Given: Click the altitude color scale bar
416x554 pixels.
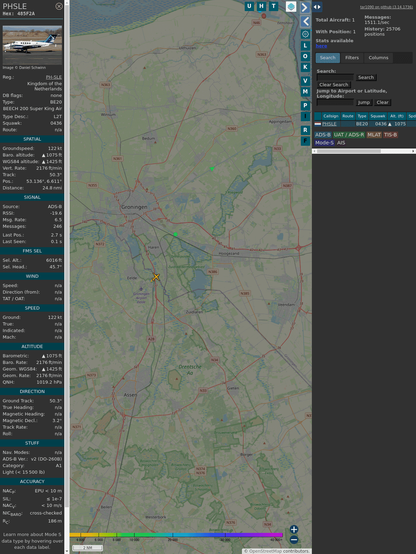Looking at the screenshot, I should click(x=176, y=535).
